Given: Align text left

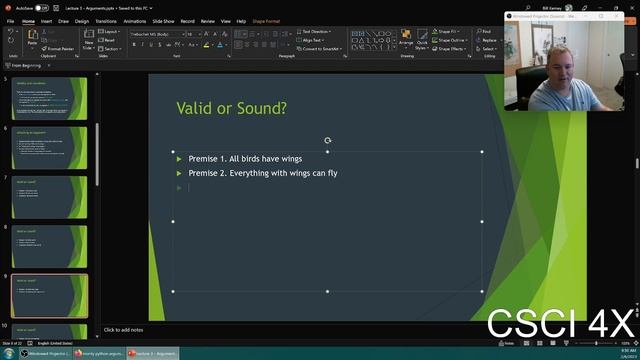Looking at the screenshot, I should click(238, 45).
